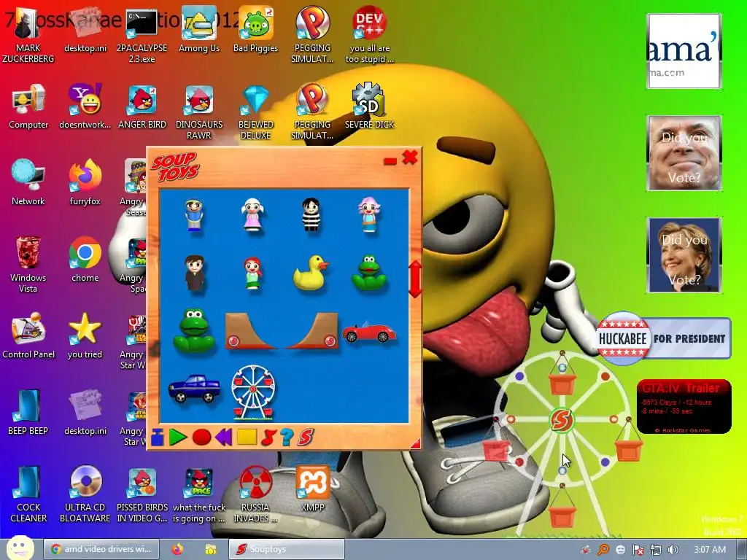The height and width of the screenshot is (560, 747).
Task: Launch Firefox from the taskbar
Action: pos(177,549)
